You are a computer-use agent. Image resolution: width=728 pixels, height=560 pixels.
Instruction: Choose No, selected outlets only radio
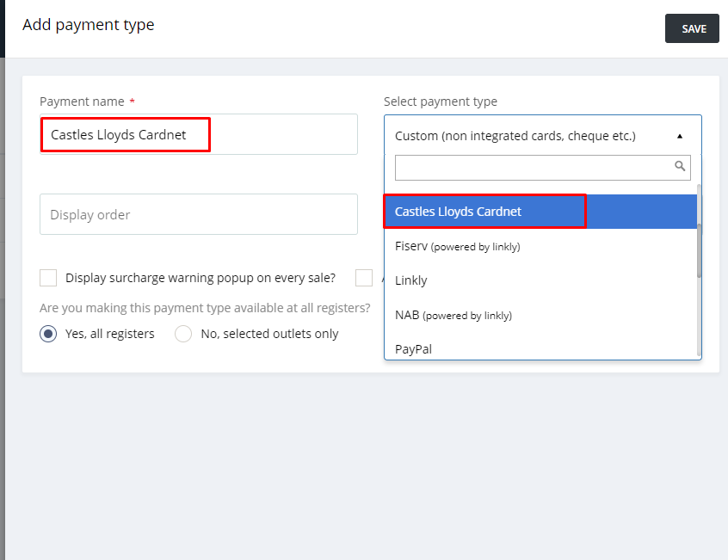pos(183,334)
